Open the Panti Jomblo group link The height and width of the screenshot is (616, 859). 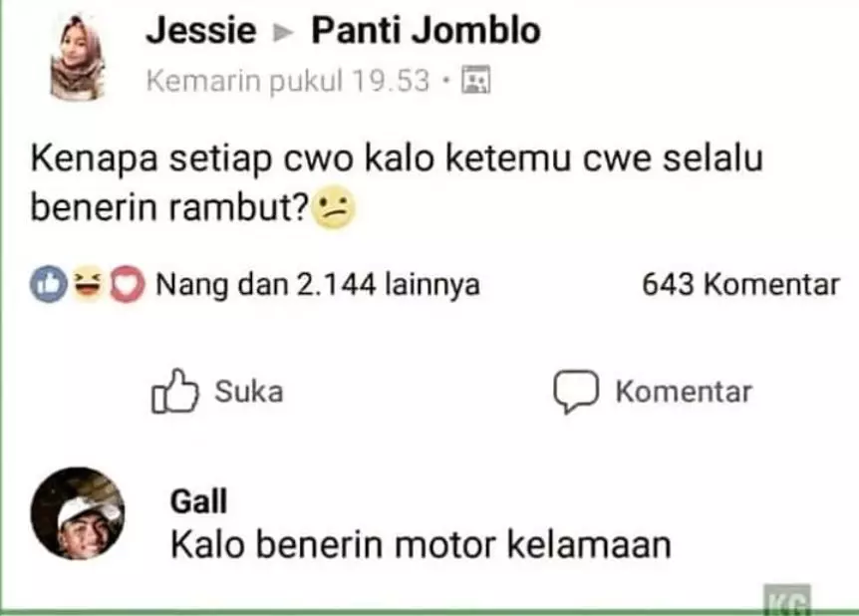point(426,30)
